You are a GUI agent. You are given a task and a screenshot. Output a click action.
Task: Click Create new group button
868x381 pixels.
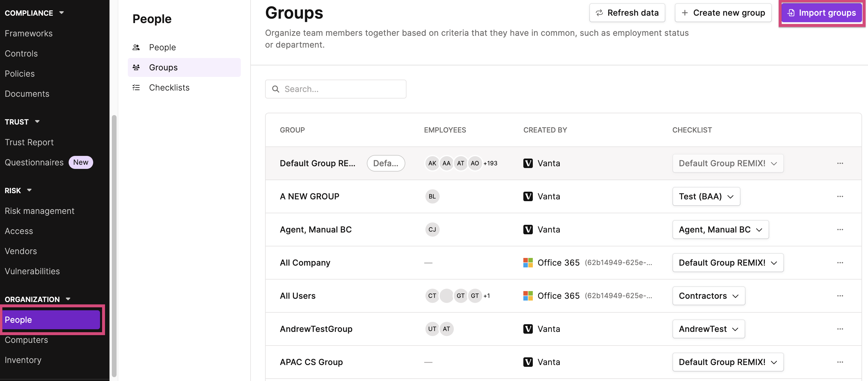[723, 13]
